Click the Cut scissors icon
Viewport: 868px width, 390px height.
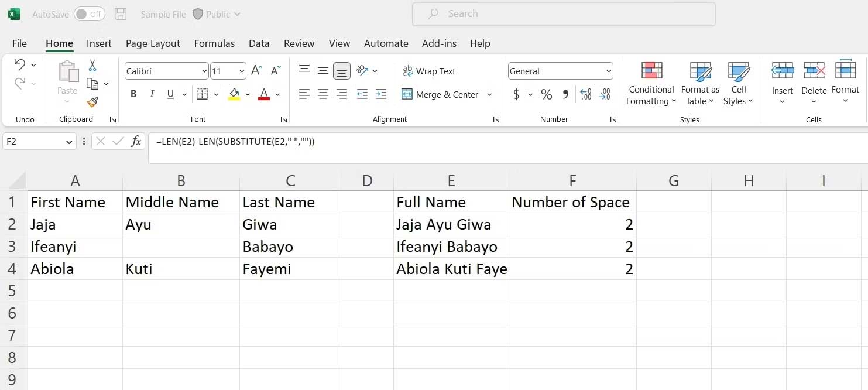tap(92, 66)
